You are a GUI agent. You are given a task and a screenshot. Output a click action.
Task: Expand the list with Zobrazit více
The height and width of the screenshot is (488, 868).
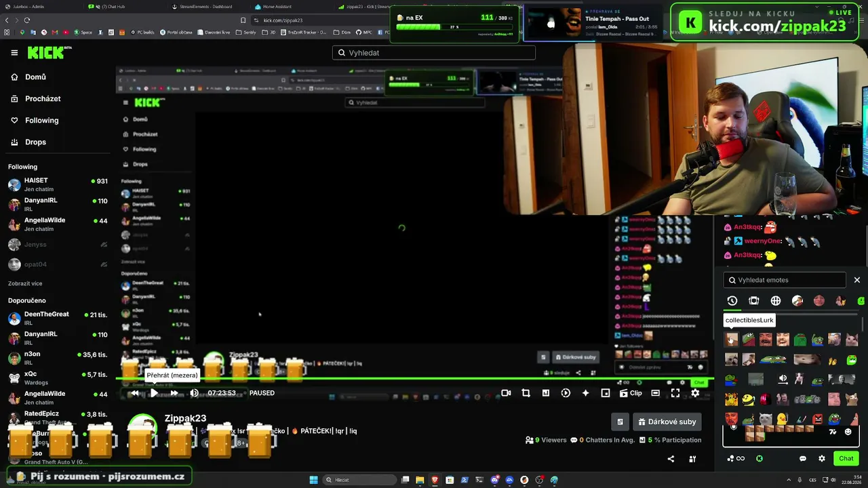tap(25, 283)
